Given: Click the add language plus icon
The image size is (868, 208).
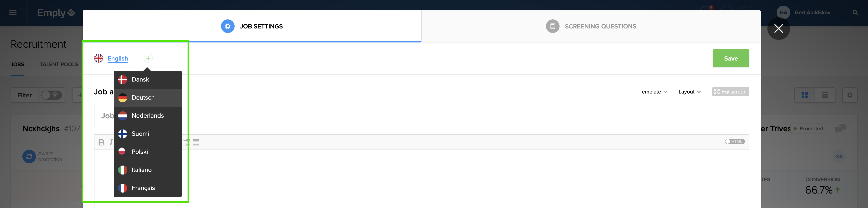Looking at the screenshot, I should click(148, 58).
